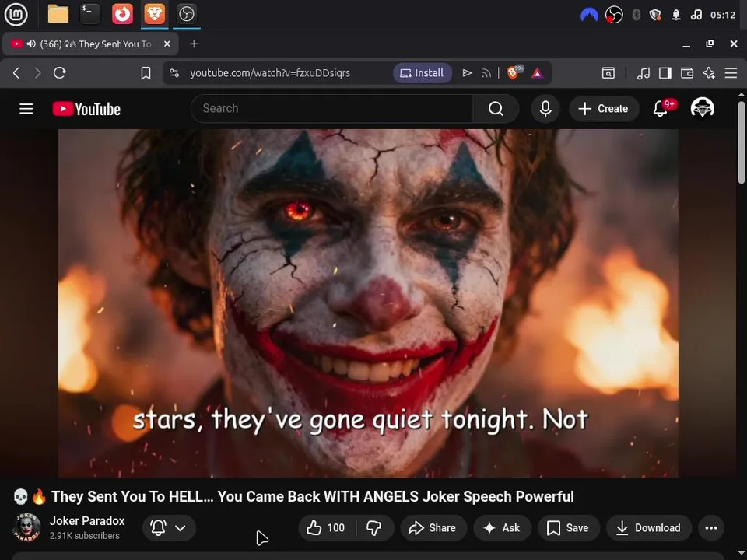The width and height of the screenshot is (747, 560).
Task: Go back to previous page
Action: pyautogui.click(x=16, y=73)
